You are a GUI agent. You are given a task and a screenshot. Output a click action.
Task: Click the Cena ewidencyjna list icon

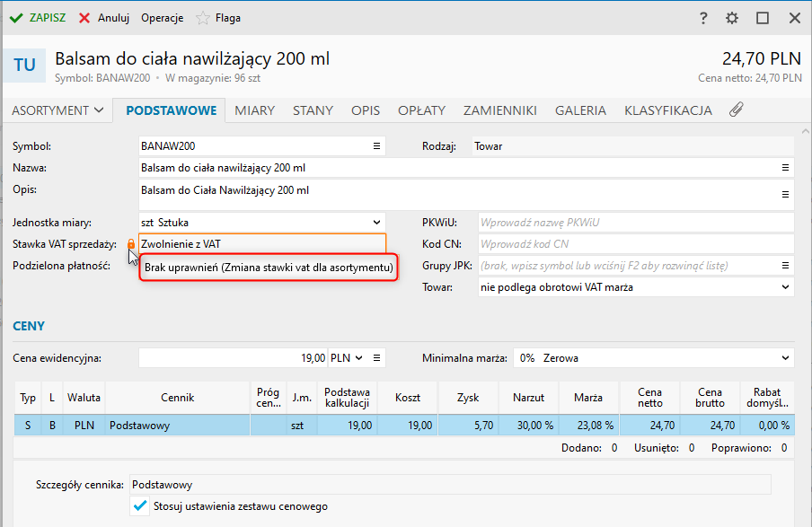pos(376,357)
